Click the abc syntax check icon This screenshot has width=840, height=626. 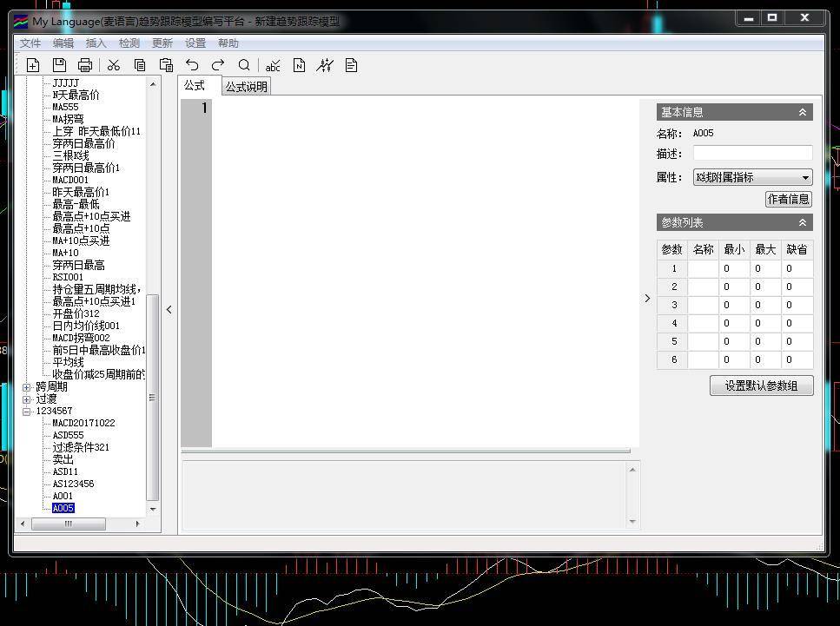click(x=273, y=65)
